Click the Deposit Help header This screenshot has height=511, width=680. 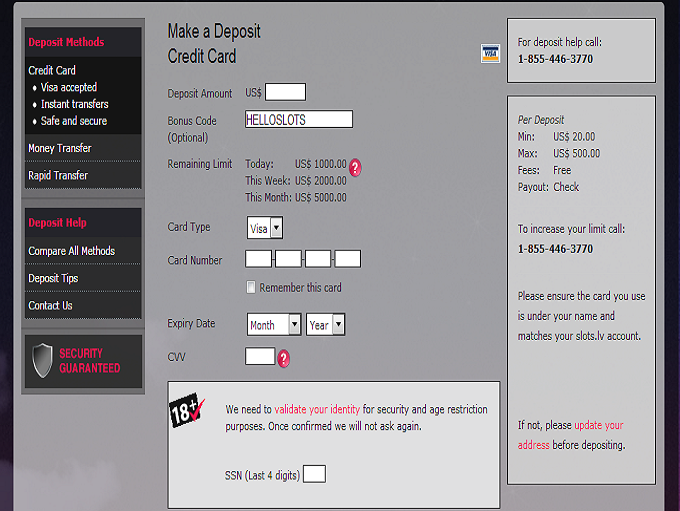tap(58, 223)
